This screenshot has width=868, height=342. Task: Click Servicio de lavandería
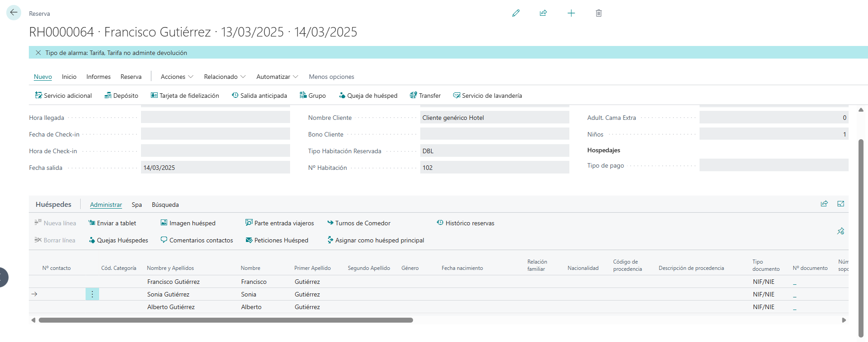(x=487, y=96)
